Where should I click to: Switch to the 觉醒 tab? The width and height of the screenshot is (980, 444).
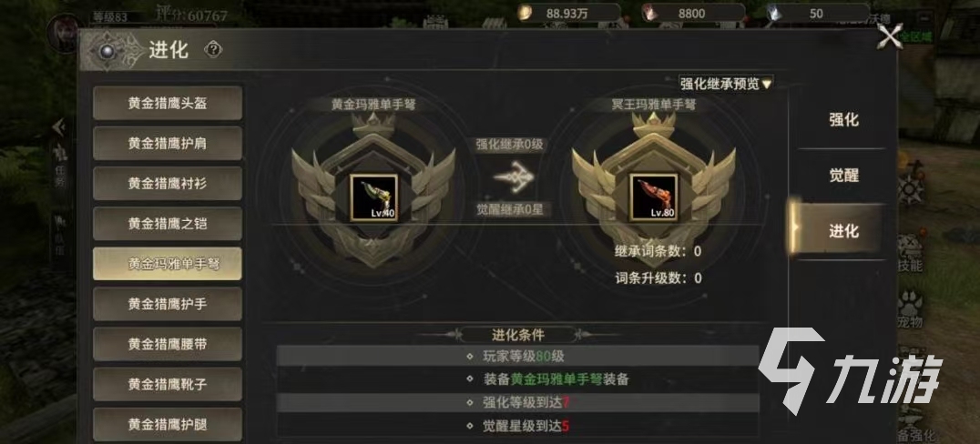(843, 176)
